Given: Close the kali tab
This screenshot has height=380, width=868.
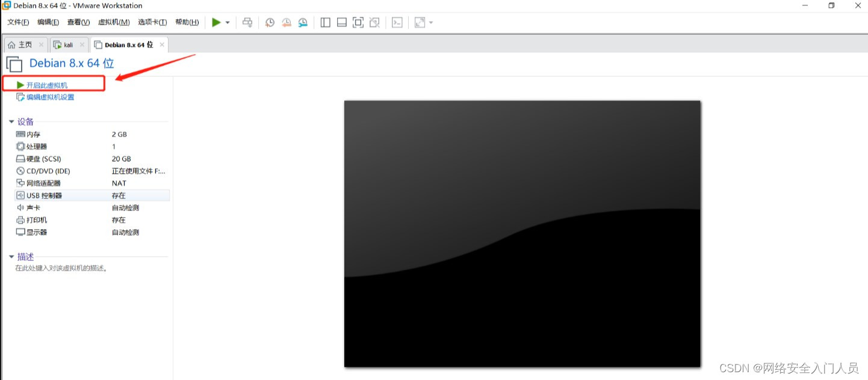Looking at the screenshot, I should (x=82, y=44).
